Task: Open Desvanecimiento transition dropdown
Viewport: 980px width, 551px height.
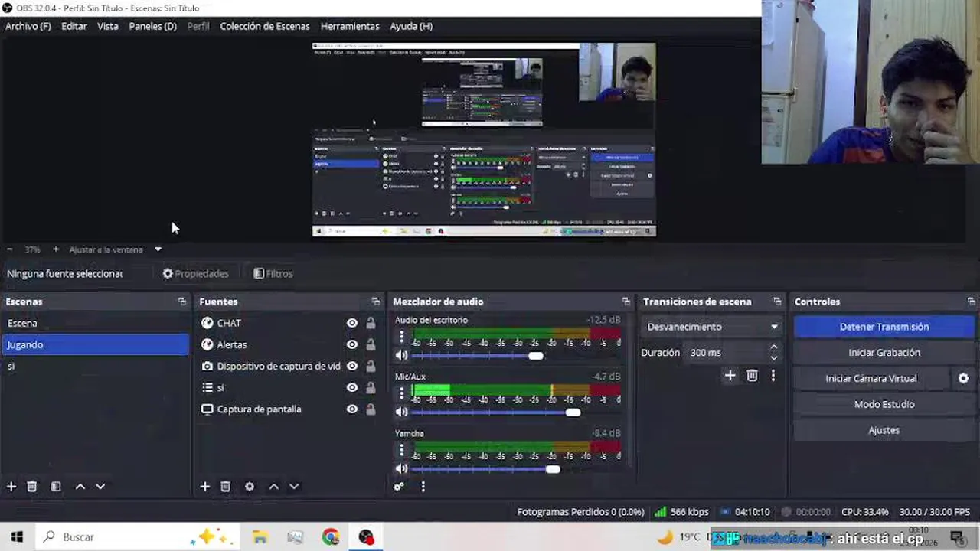Action: click(711, 327)
